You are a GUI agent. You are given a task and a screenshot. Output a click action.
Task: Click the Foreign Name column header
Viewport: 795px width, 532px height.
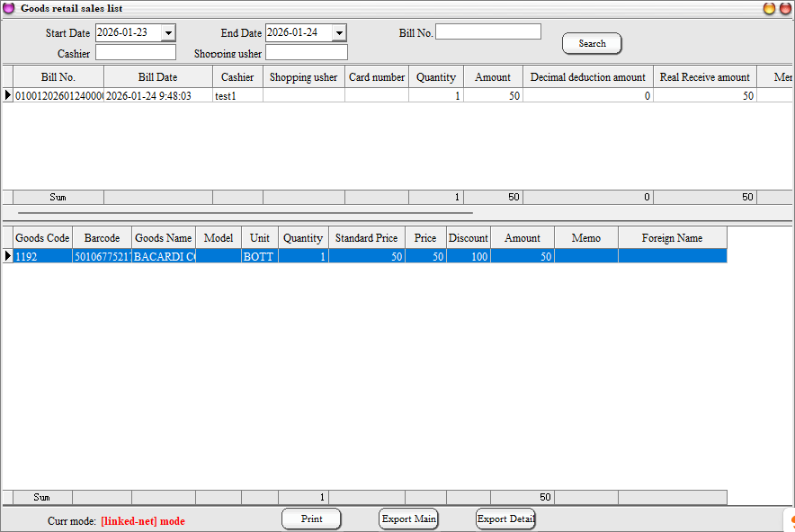coord(672,238)
